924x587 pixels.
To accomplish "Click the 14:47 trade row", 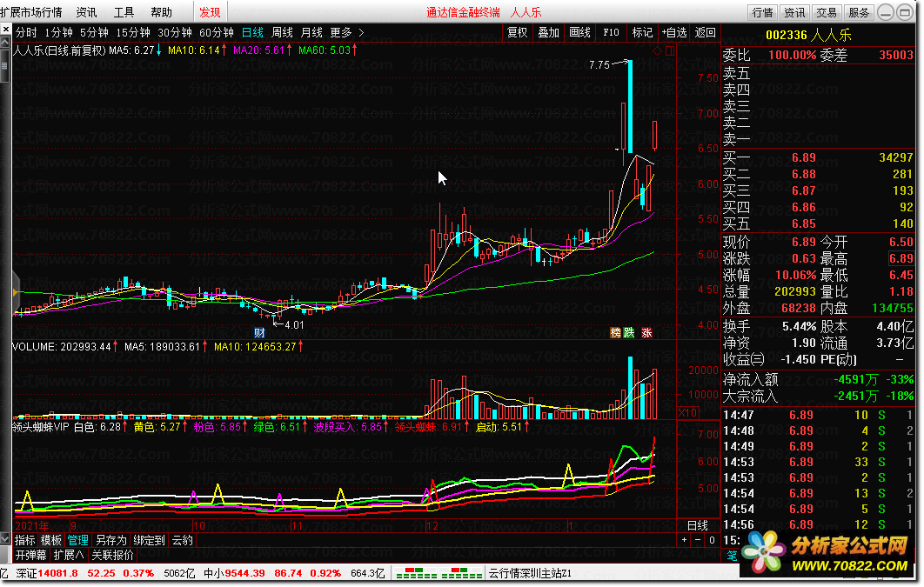I will (818, 415).
